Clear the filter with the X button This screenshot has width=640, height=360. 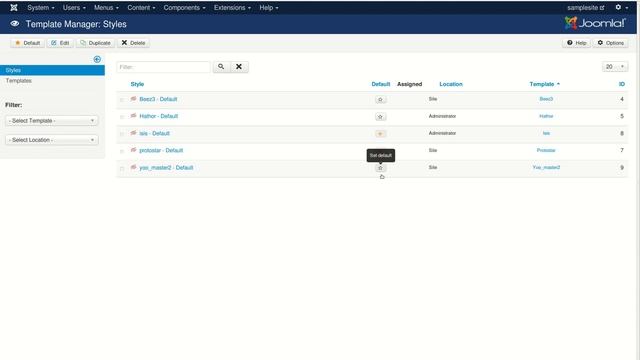pyautogui.click(x=239, y=67)
